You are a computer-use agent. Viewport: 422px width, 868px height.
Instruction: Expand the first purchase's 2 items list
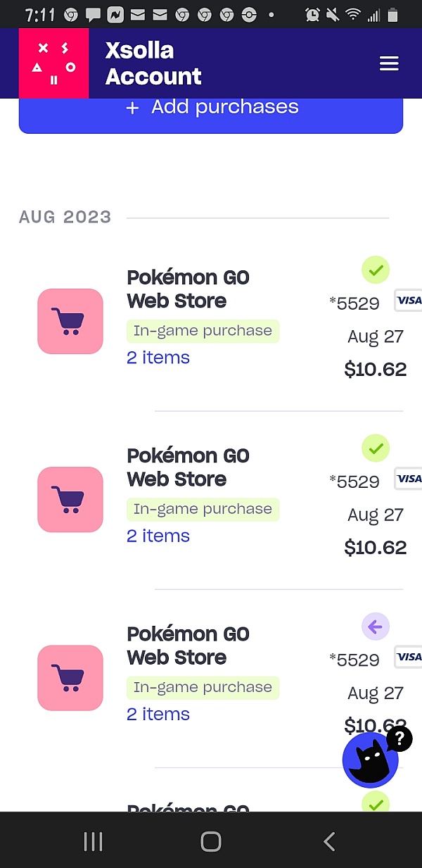point(158,358)
